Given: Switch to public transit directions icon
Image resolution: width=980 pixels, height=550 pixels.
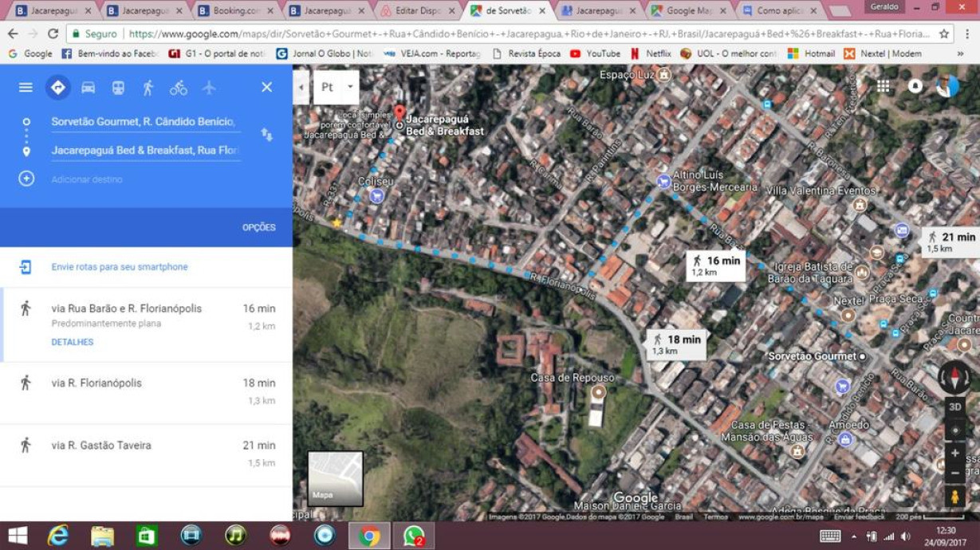Looking at the screenshot, I should tap(118, 88).
